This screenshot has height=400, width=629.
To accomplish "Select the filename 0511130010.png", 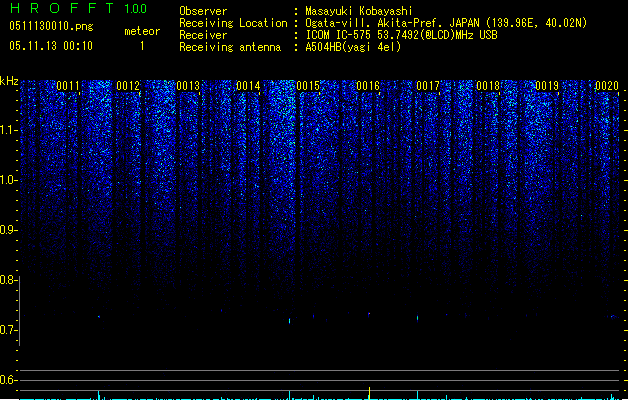I will coord(51,26).
